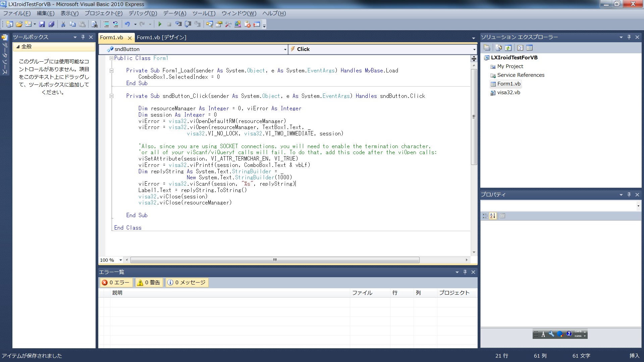
Task: Click View Designer icon in Solution Explorer
Action: 529,48
